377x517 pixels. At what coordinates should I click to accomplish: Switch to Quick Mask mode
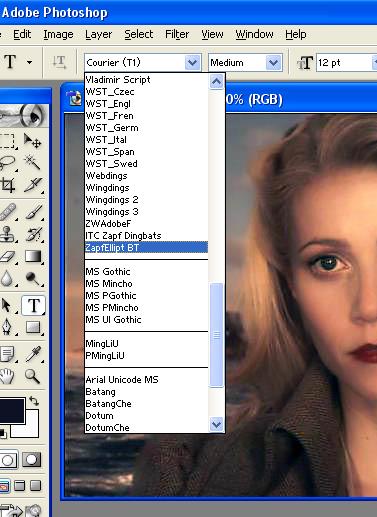[31, 460]
